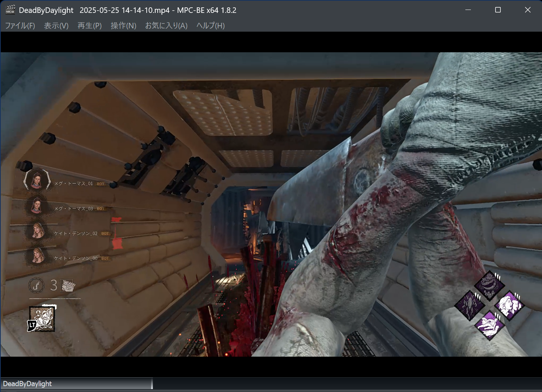This screenshot has height=392, width=542.
Task: Click the メグ・トーマス_01 survivor portrait
Action: click(x=37, y=180)
